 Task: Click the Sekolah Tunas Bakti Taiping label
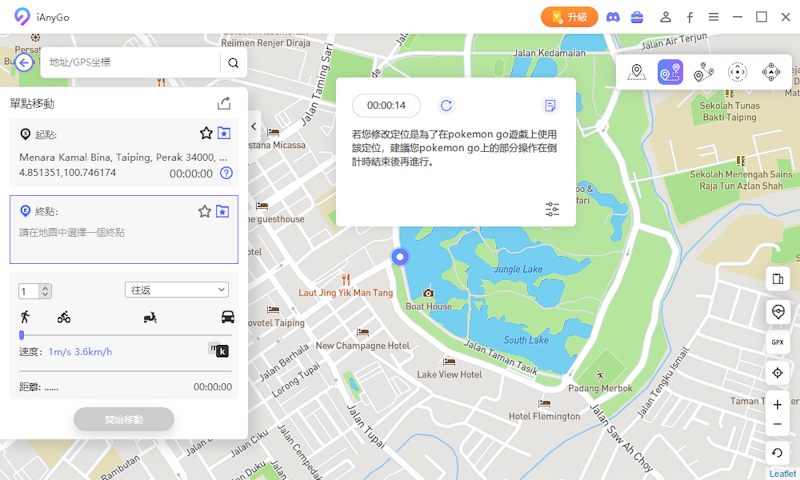(x=729, y=111)
